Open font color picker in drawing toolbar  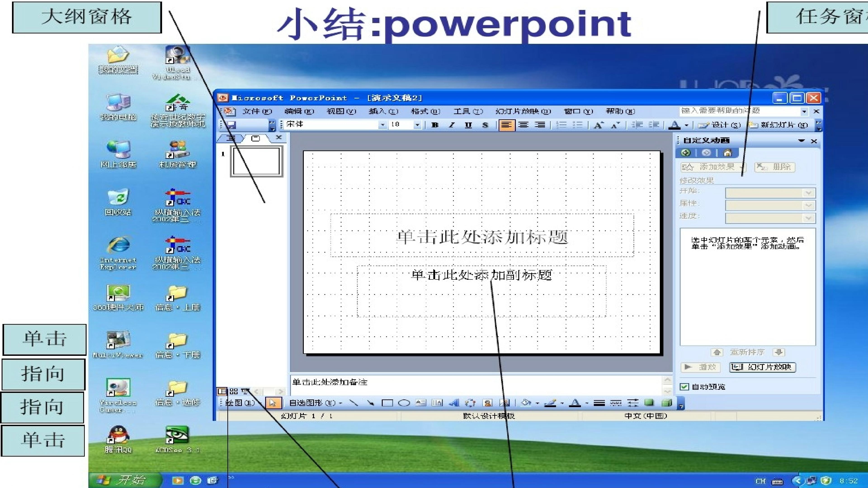[x=587, y=403]
